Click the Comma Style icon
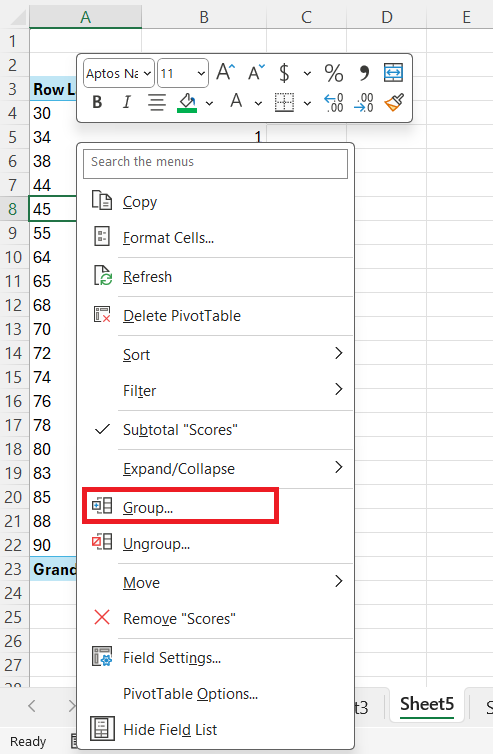 click(x=364, y=73)
